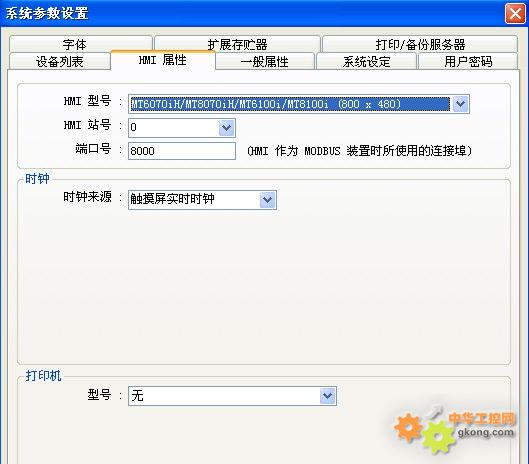Open the 打印/备份服务器 tab
The height and width of the screenshot is (464, 529).
click(x=420, y=44)
